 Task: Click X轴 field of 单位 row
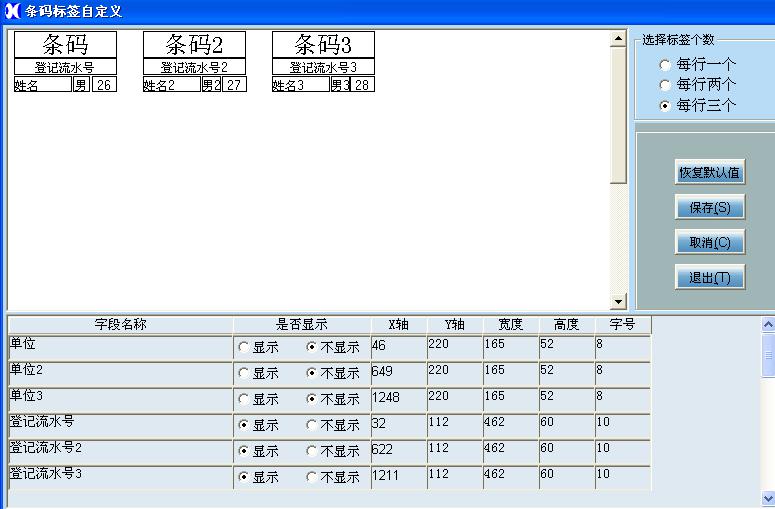[397, 344]
